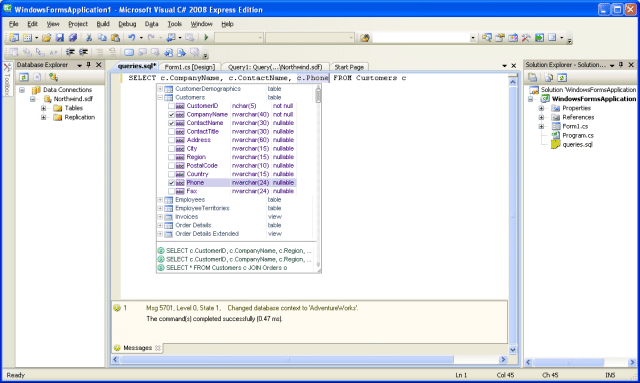This screenshot has height=383, width=640.
Task: Open the Data menu
Action: [x=151, y=24]
